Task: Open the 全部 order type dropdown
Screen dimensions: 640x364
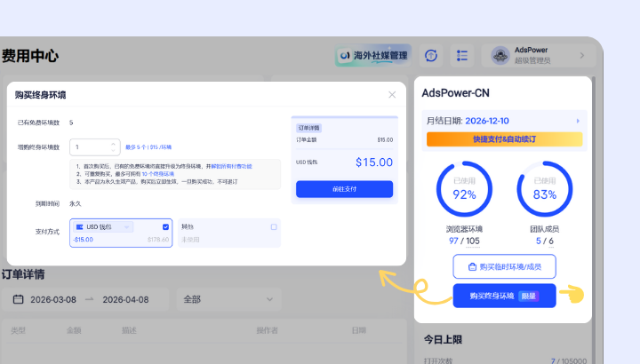Action: (x=229, y=299)
